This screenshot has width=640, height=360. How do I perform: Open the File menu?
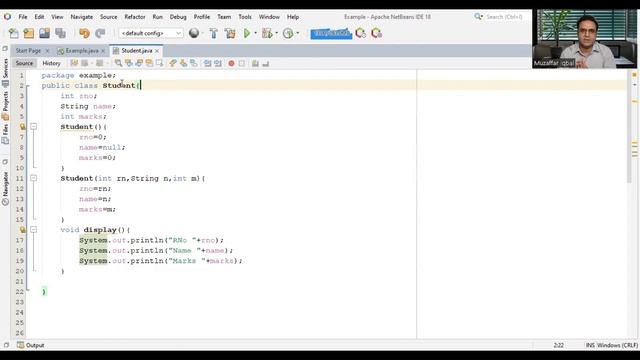23,17
